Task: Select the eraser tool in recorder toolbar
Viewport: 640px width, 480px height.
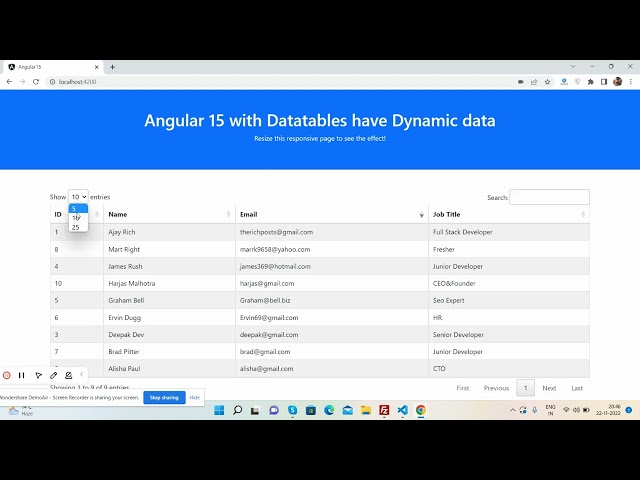Action: (x=69, y=375)
